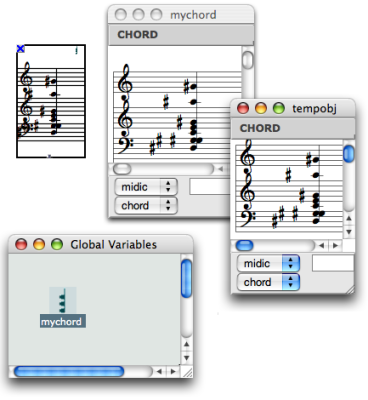The width and height of the screenshot is (368, 400).
Task: Close the tempobj window with red button
Action: coord(243,108)
